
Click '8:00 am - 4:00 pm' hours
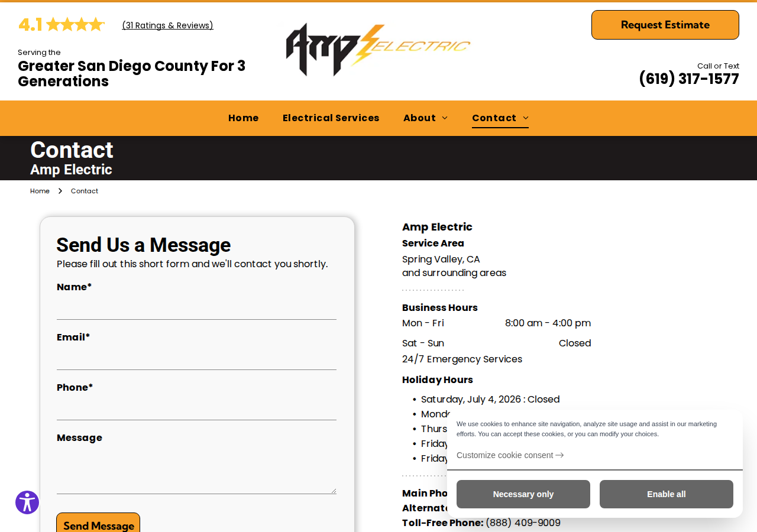548,323
